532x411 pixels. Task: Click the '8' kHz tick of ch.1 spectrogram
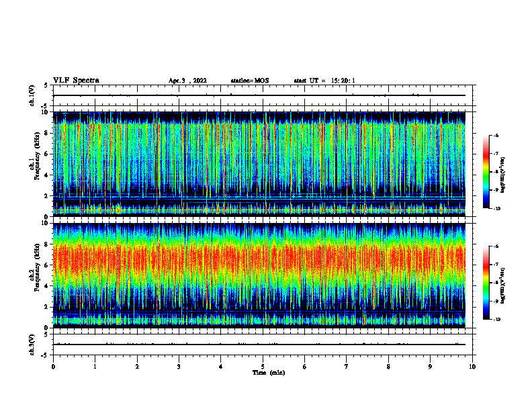(x=47, y=133)
